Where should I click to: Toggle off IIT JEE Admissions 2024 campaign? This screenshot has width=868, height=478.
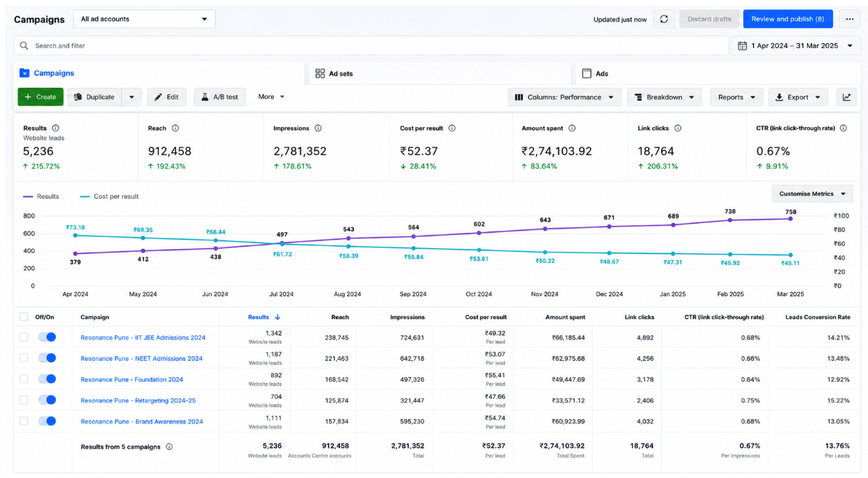point(47,337)
